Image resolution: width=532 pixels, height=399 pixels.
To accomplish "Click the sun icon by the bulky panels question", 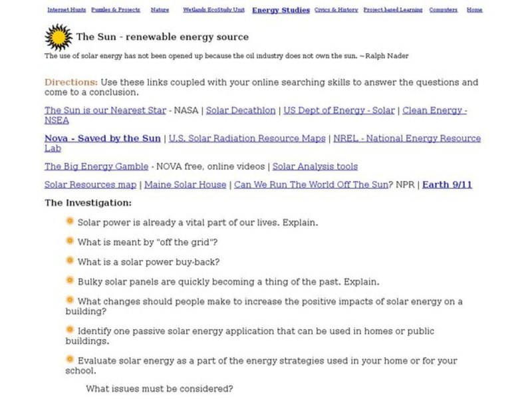I will [68, 282].
